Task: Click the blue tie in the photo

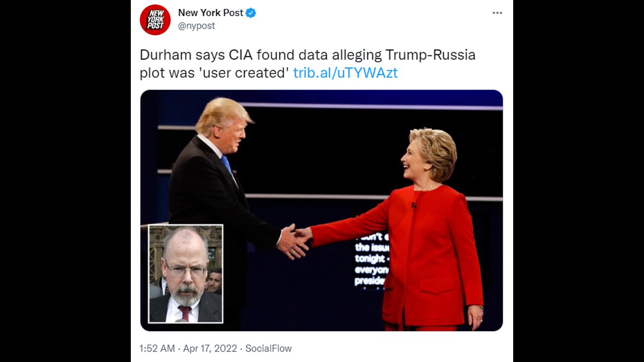Action: point(227,164)
